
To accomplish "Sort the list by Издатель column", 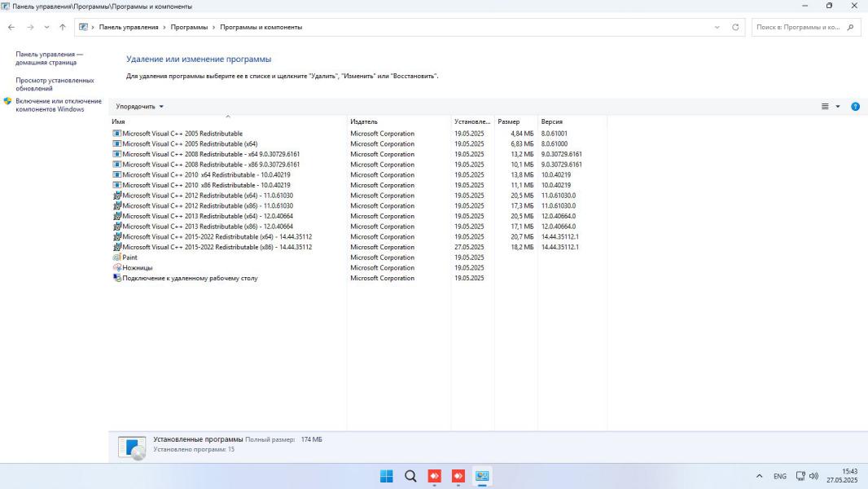I will click(399, 121).
